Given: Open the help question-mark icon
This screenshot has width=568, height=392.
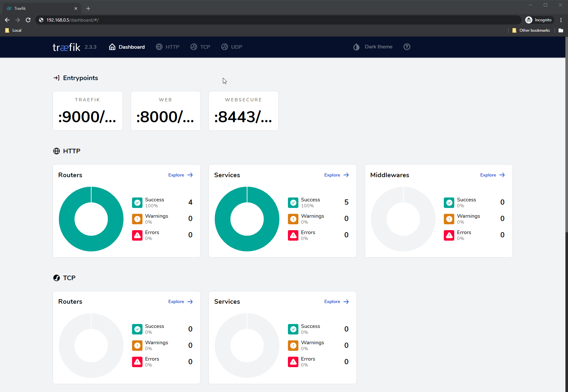Looking at the screenshot, I should pyautogui.click(x=407, y=47).
